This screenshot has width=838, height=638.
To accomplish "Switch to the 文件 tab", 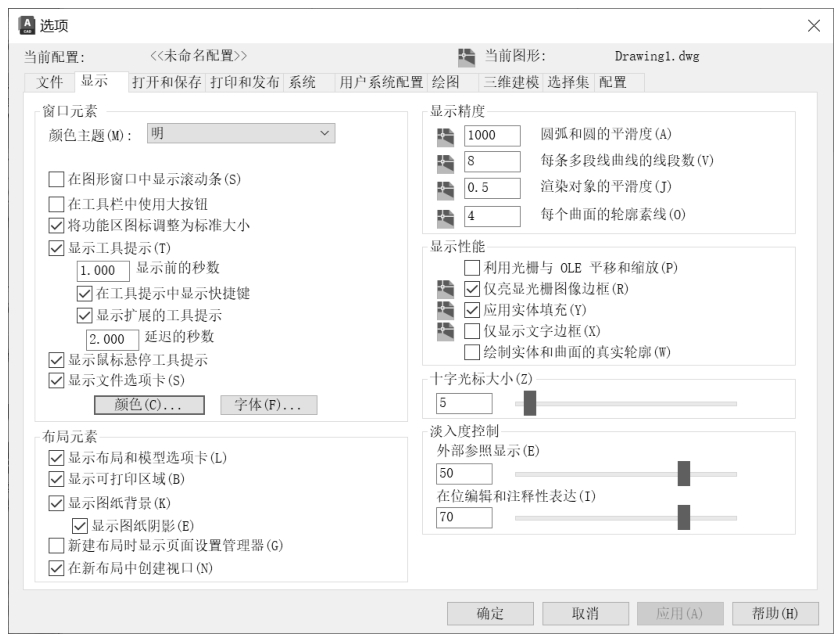I will tap(50, 82).
